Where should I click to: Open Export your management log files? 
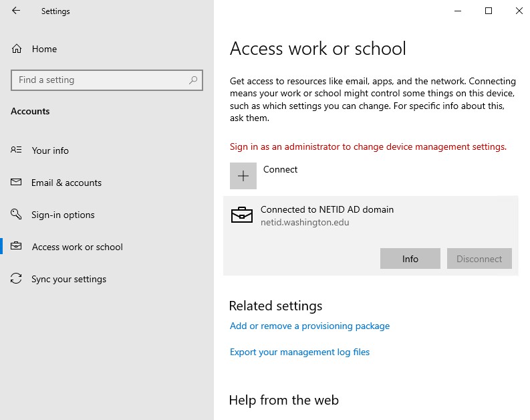click(299, 352)
